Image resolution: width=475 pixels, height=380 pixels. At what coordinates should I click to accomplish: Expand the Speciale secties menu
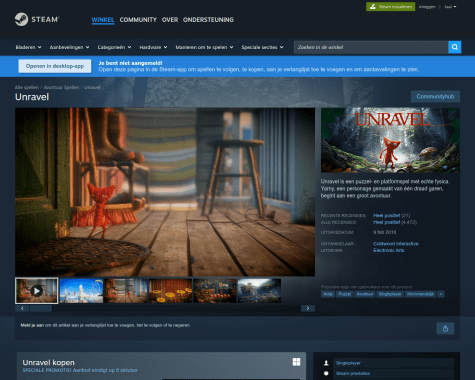[x=262, y=47]
